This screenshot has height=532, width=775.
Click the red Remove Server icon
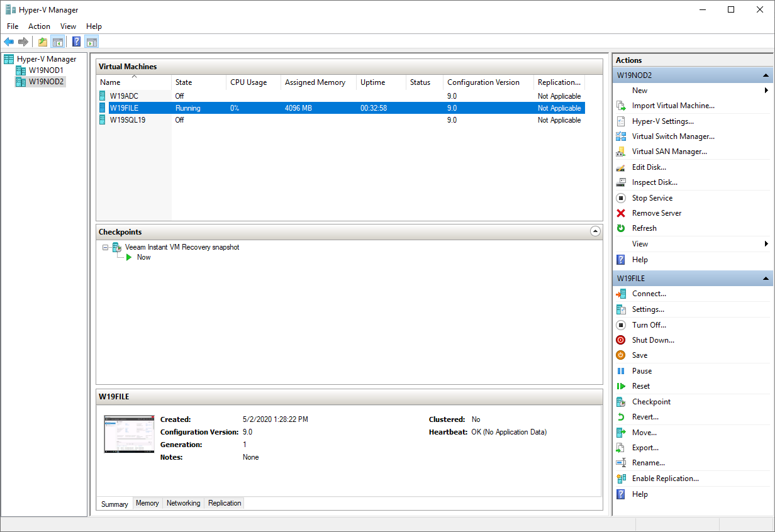tap(621, 213)
